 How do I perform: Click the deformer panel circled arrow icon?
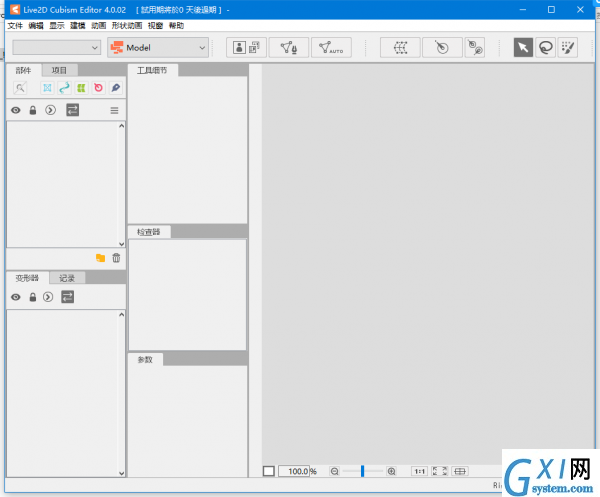click(48, 297)
